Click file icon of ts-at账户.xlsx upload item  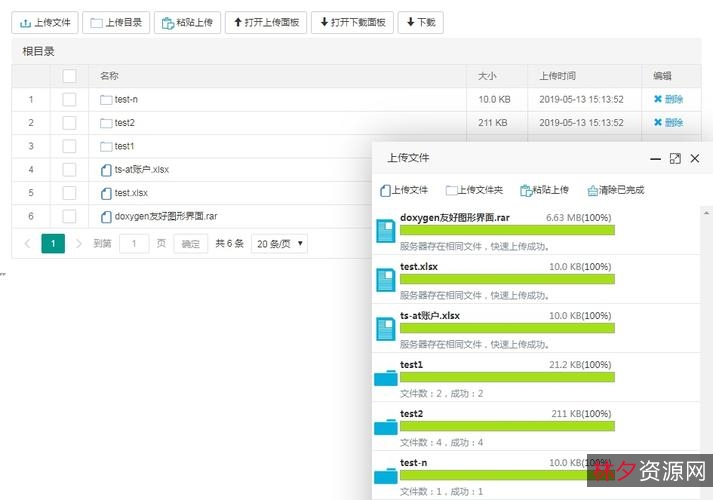pyautogui.click(x=386, y=329)
